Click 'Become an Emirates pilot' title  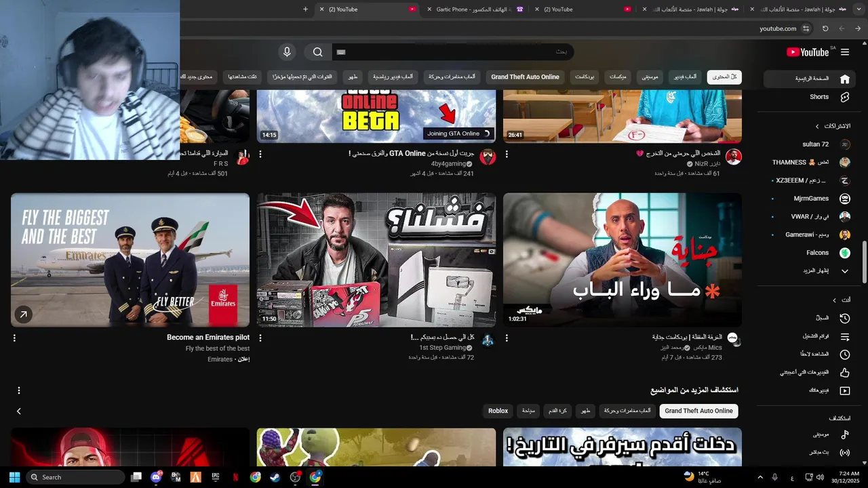[x=208, y=338]
